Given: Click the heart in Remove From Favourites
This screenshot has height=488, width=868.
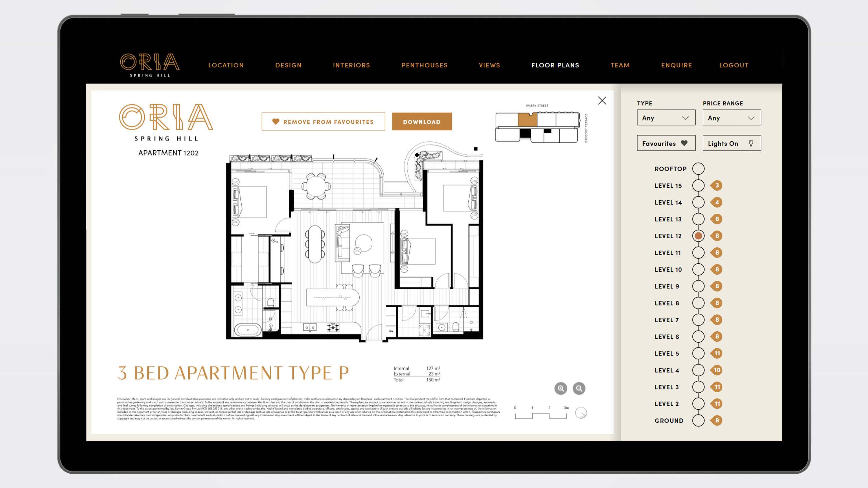Looking at the screenshot, I should click(276, 122).
